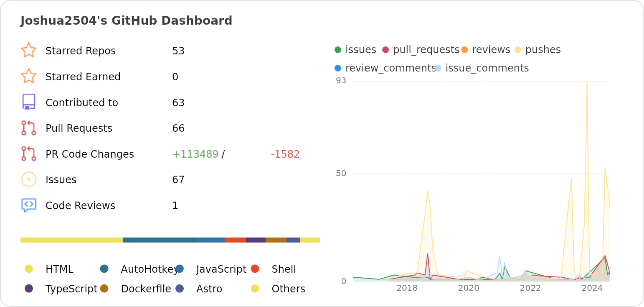
Task: Click the HTML language color dot
Action: pos(29,269)
